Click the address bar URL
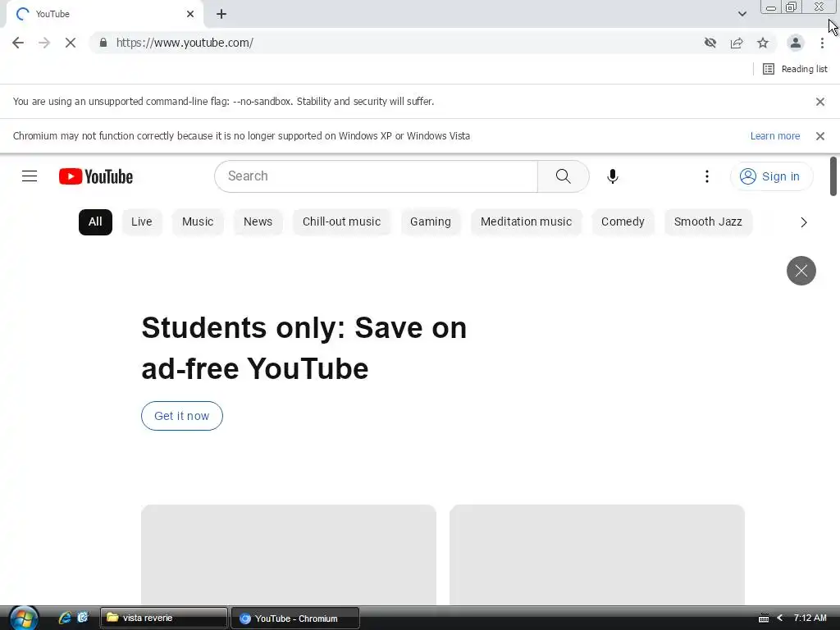Screen dimensions: 840x630 (185, 43)
